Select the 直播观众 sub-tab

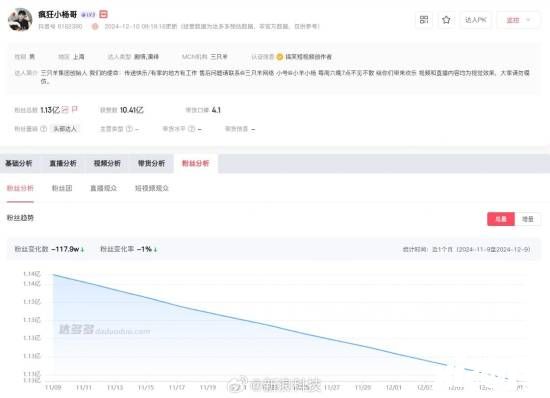[103, 188]
